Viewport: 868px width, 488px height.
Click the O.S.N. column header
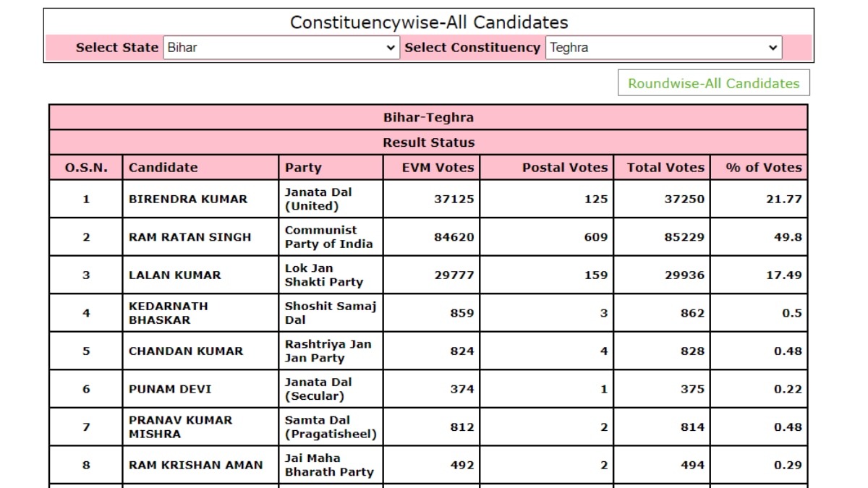(86, 168)
